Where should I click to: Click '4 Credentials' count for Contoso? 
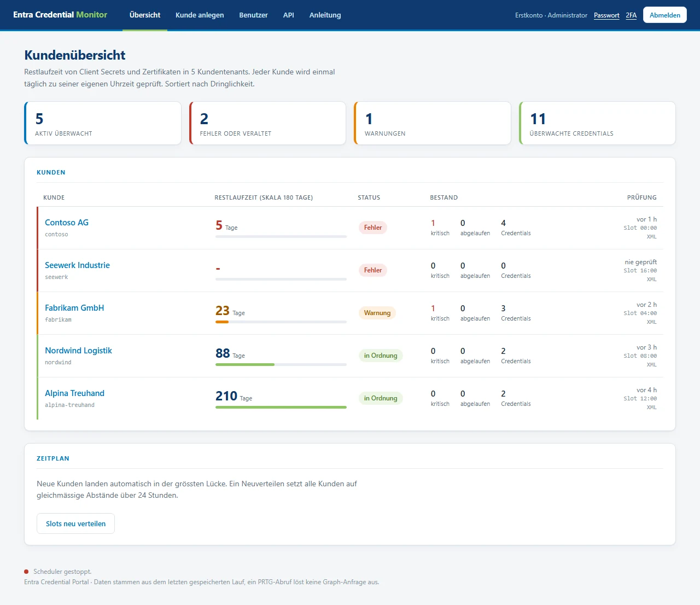[516, 228]
